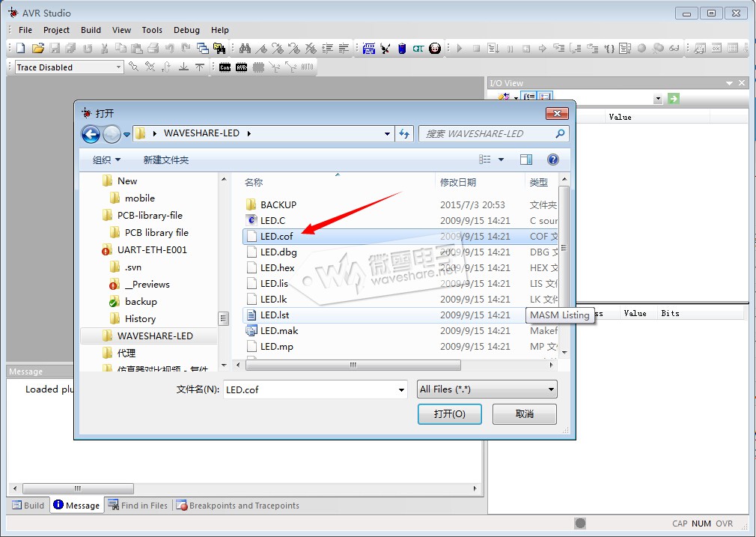Open the All Files type dropdown
The height and width of the screenshot is (537, 756).
click(x=487, y=389)
